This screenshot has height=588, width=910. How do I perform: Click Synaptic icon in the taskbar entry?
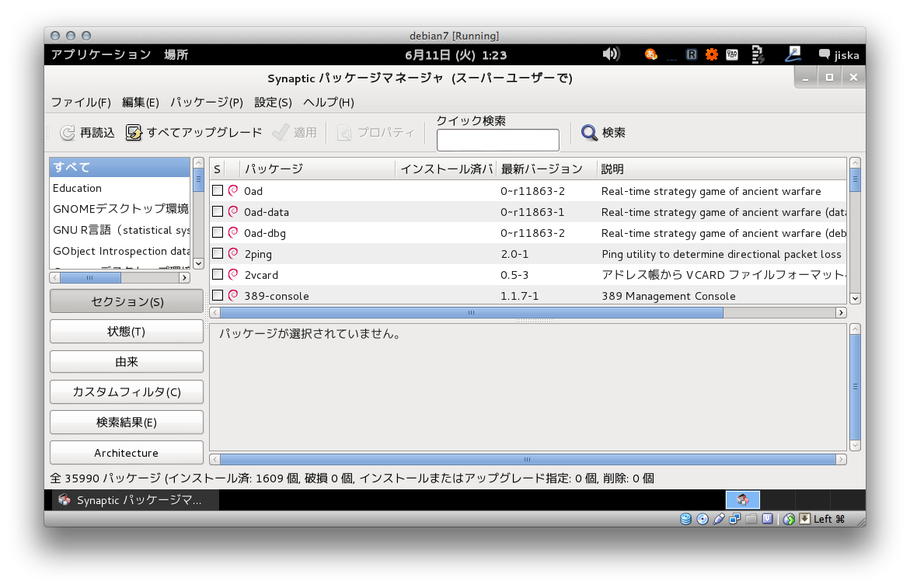(65, 500)
